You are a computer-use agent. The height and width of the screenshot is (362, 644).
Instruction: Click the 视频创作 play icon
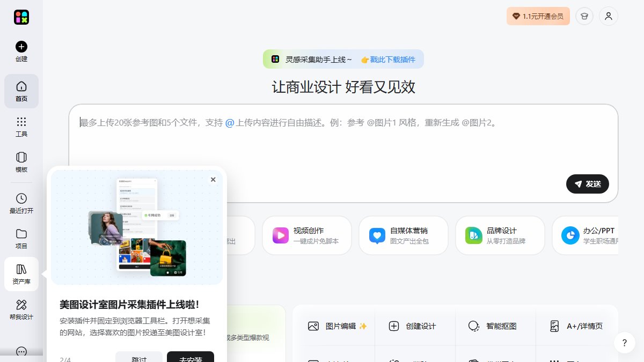tap(281, 235)
